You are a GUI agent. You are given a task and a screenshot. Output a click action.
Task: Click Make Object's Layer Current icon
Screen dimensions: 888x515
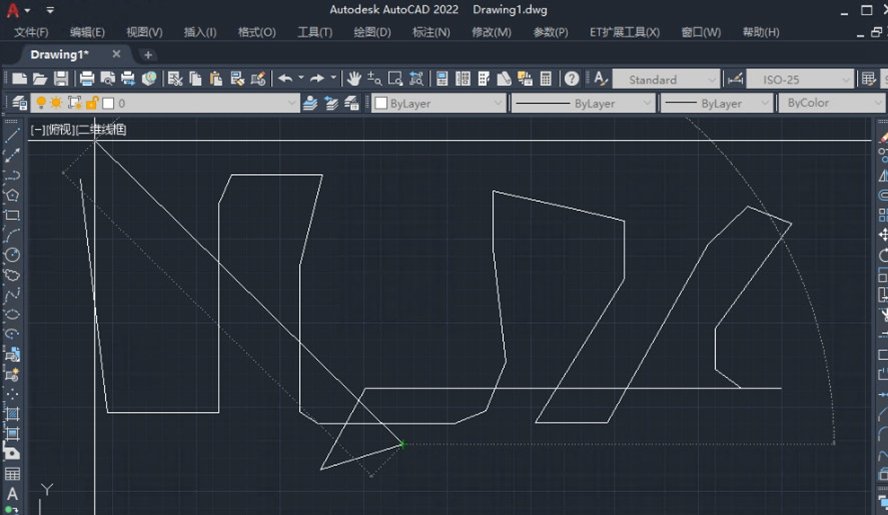(310, 103)
